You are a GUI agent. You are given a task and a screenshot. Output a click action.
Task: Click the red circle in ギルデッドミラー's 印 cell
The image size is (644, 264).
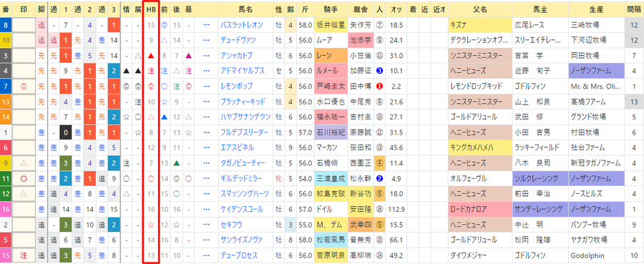(24, 179)
